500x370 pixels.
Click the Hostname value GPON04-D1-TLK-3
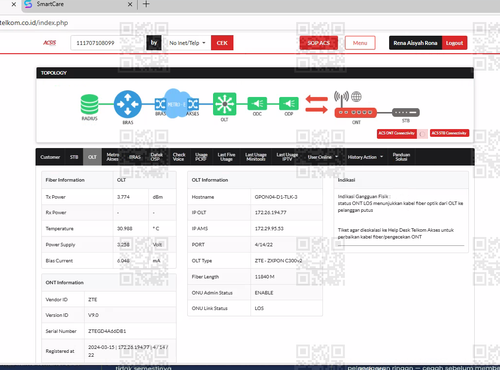(276, 197)
